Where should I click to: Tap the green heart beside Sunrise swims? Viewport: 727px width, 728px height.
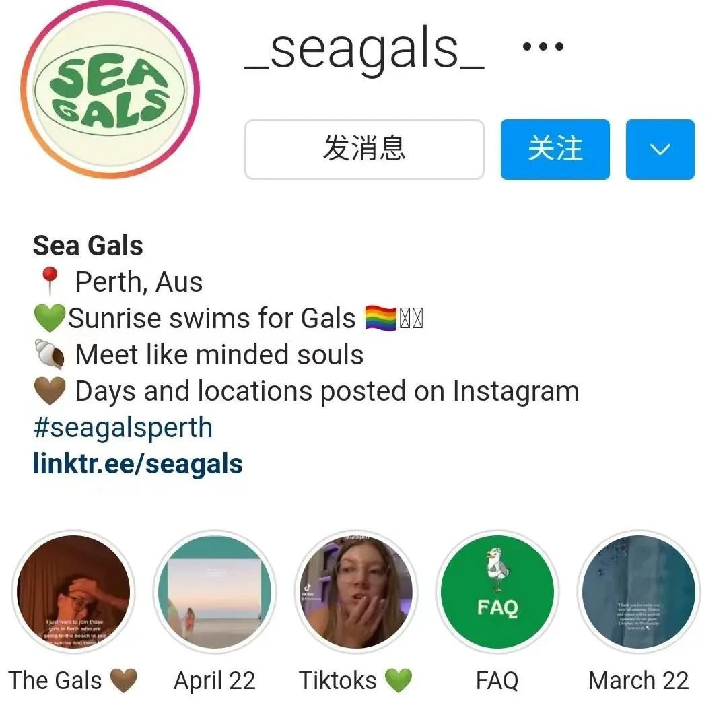click(x=50, y=319)
